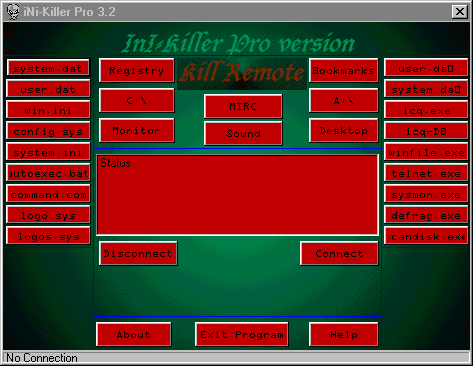This screenshot has width=473, height=366.
Task: Select the telnet.exe button
Action: (426, 173)
